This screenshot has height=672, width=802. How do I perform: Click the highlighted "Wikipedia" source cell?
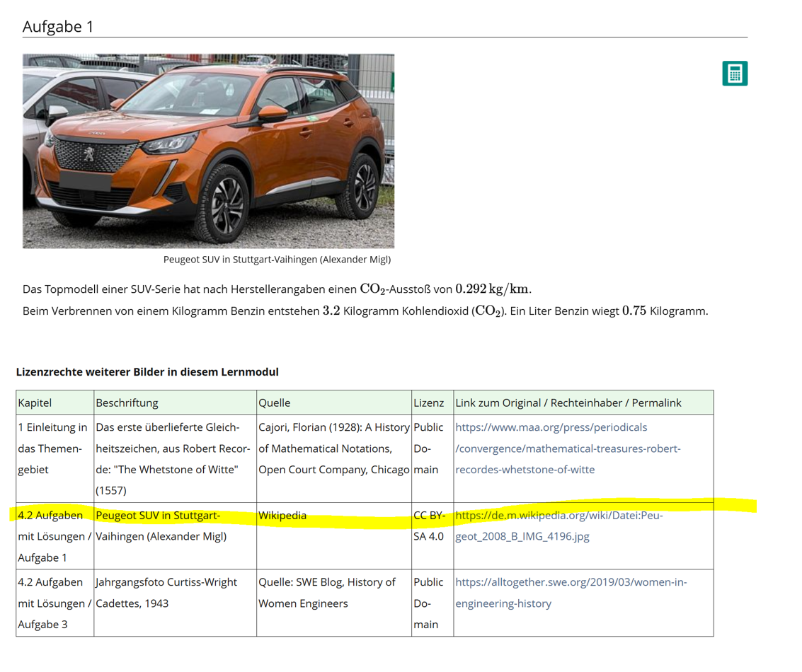point(282,516)
